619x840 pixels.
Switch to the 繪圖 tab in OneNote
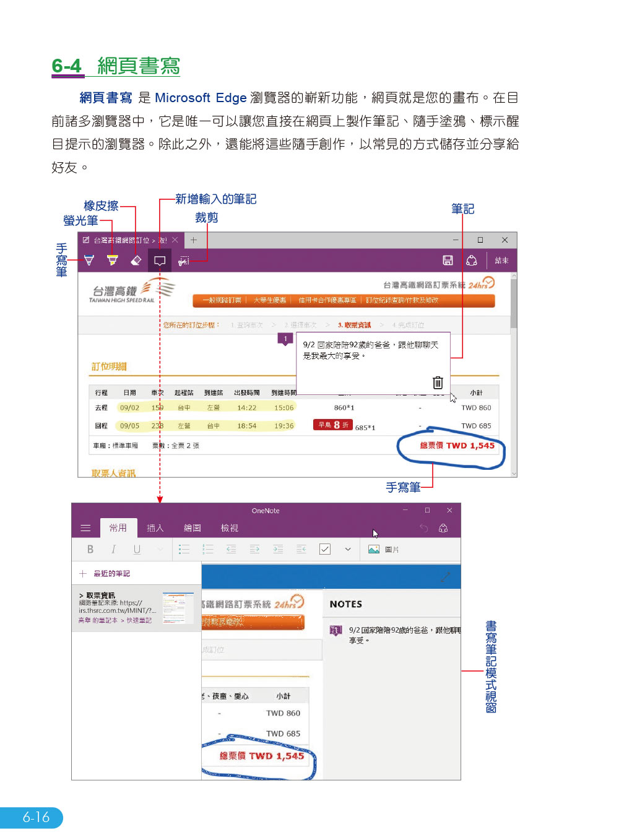click(193, 528)
